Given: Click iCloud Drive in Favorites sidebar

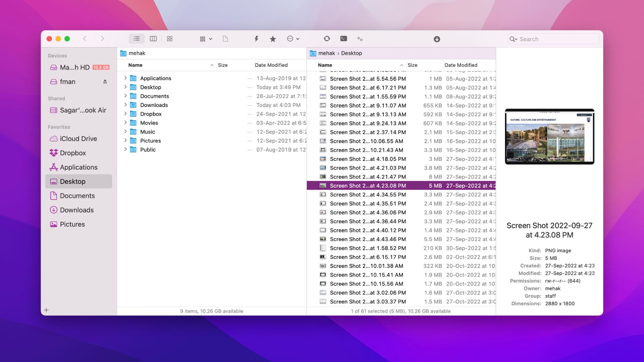Looking at the screenshot, I should tap(78, 139).
